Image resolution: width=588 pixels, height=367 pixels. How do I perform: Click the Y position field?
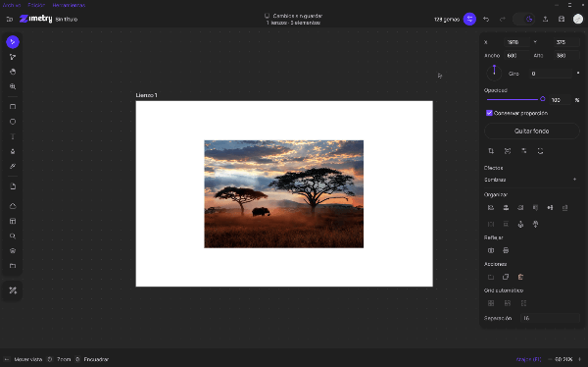pos(566,42)
